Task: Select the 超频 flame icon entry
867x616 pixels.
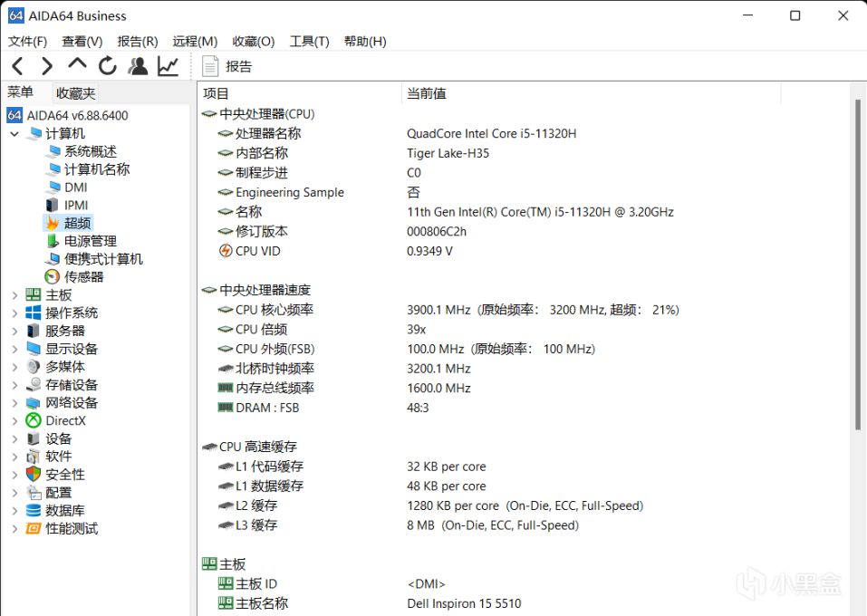Action: [x=53, y=224]
